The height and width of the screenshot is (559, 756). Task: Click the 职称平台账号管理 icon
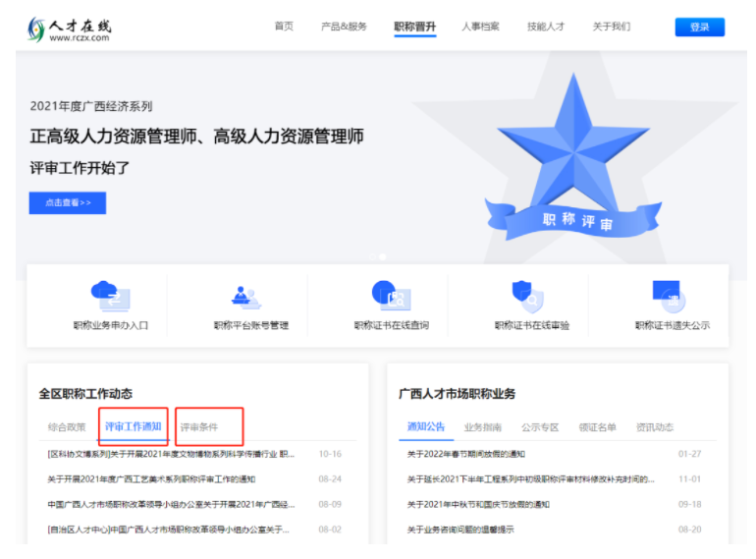click(249, 295)
